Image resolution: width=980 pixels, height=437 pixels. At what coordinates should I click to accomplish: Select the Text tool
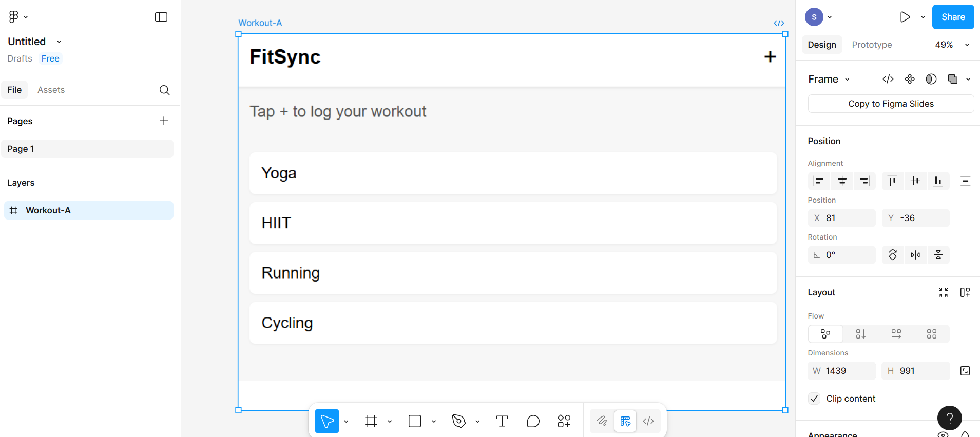pos(502,421)
